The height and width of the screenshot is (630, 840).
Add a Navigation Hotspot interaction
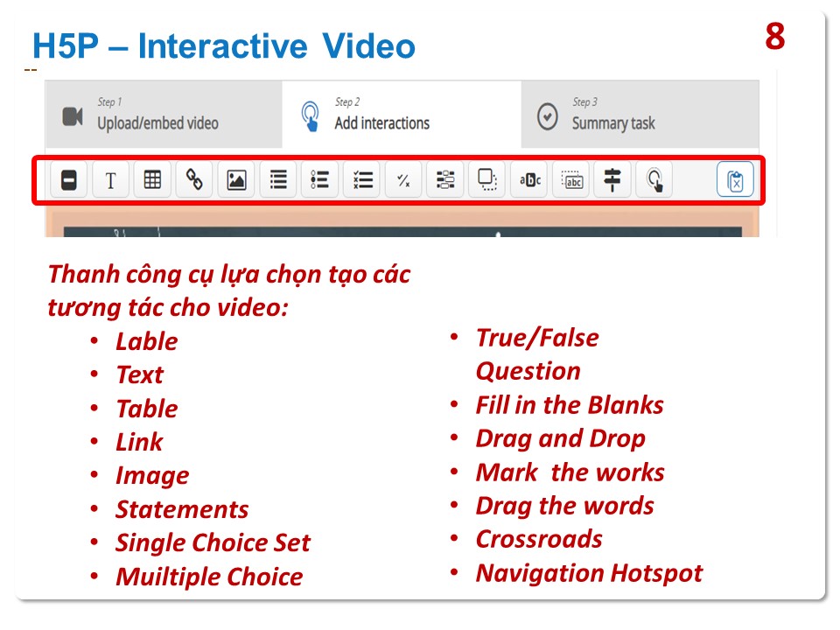point(654,180)
